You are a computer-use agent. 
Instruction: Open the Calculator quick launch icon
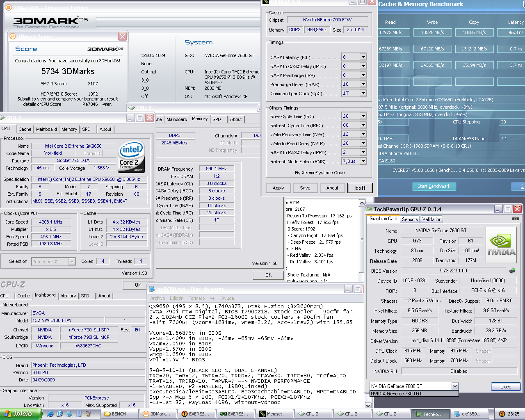79,414
